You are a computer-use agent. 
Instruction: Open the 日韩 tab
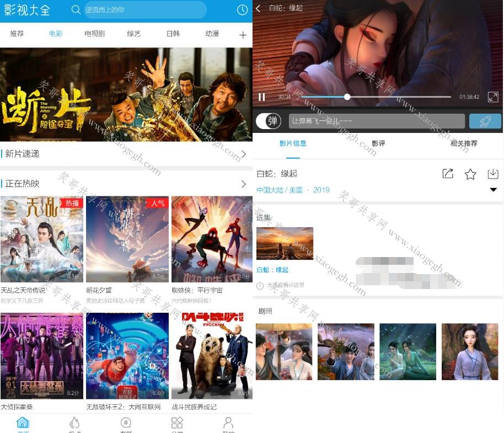(x=173, y=34)
